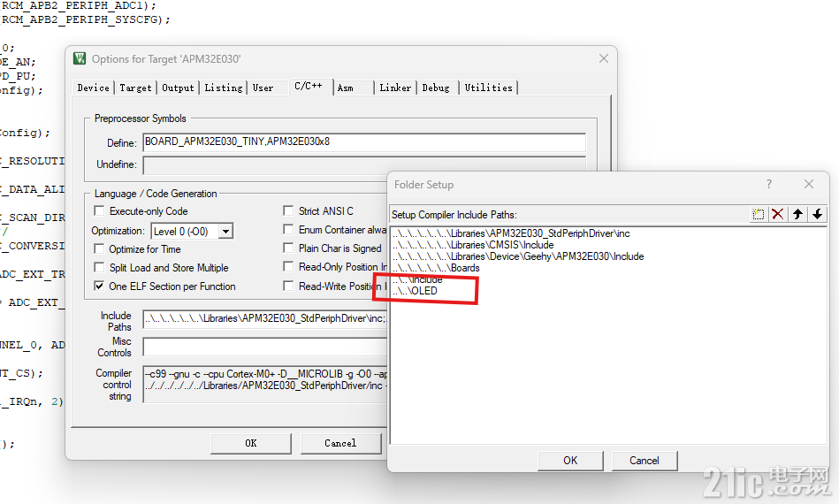Click Setup Compiler Include Paths header
The height and width of the screenshot is (504, 839).
click(x=454, y=215)
